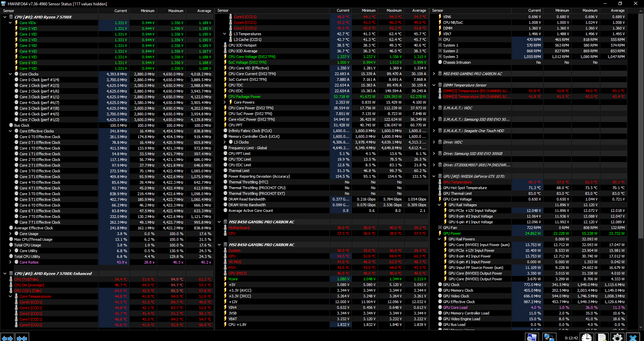Click scrollbar down arrow at bottom right
644x341 pixels.
641,327
